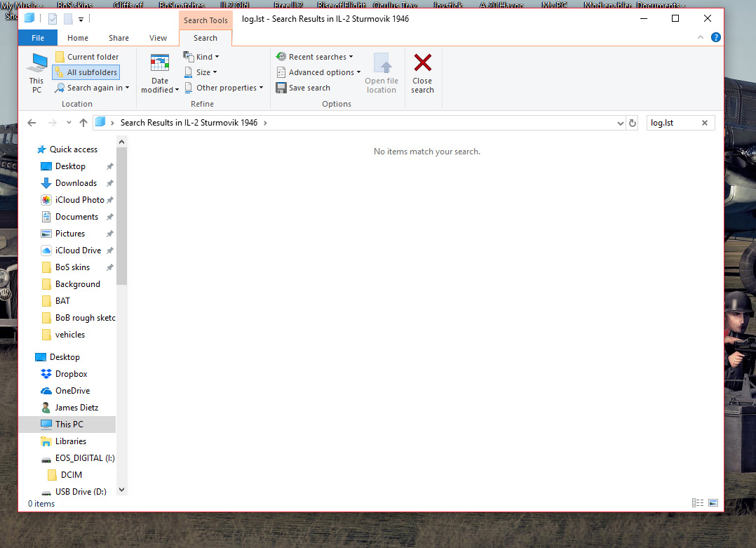
Task: Click the Up one level arrow
Action: [x=83, y=123]
